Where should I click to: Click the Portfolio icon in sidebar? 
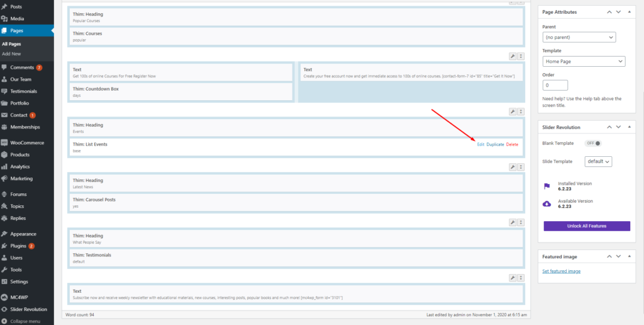tap(4, 103)
